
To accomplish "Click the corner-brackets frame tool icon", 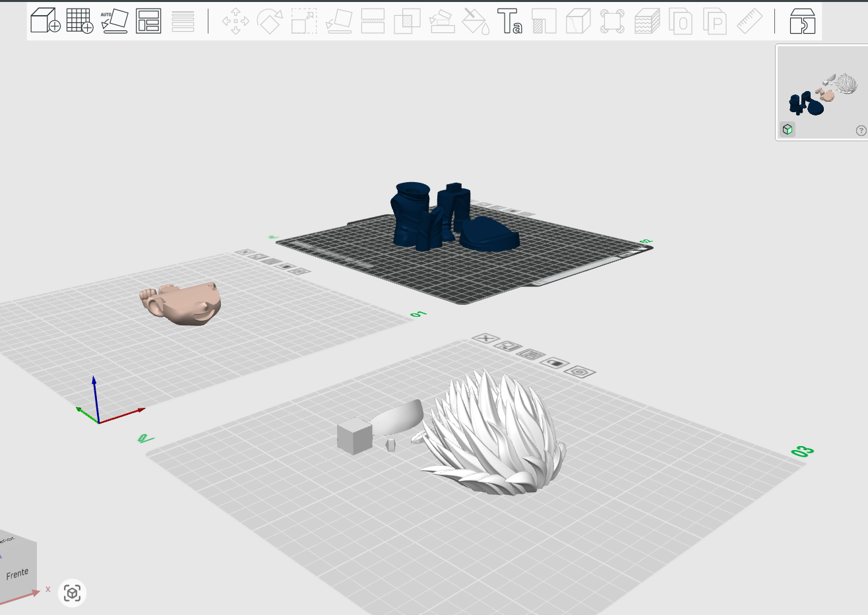I will pyautogui.click(x=613, y=21).
